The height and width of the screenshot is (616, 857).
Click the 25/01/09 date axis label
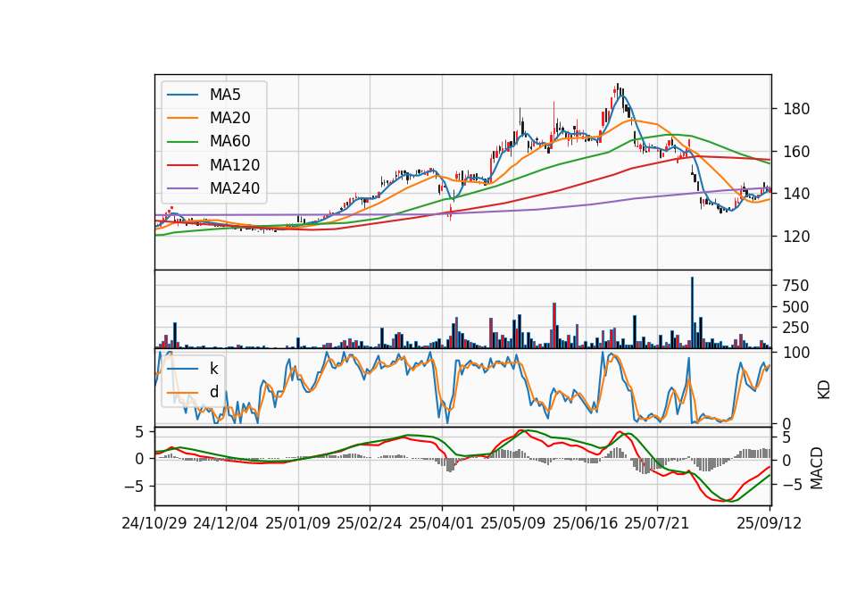click(x=298, y=523)
